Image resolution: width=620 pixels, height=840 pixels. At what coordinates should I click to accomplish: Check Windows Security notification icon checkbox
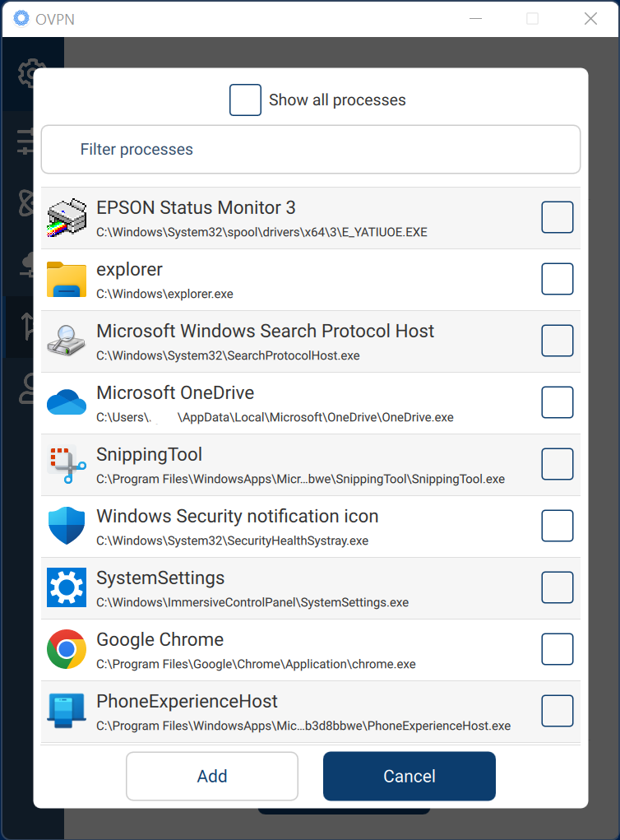tap(558, 526)
